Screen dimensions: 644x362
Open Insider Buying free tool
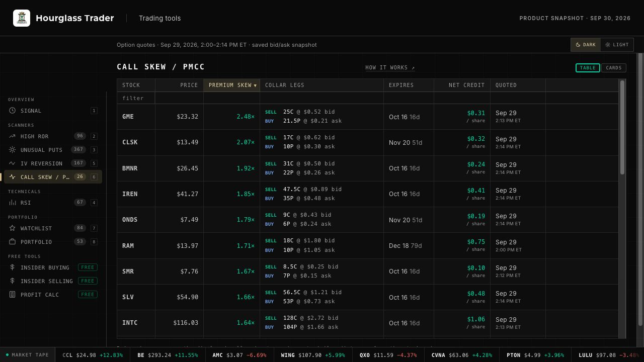(53, 267)
